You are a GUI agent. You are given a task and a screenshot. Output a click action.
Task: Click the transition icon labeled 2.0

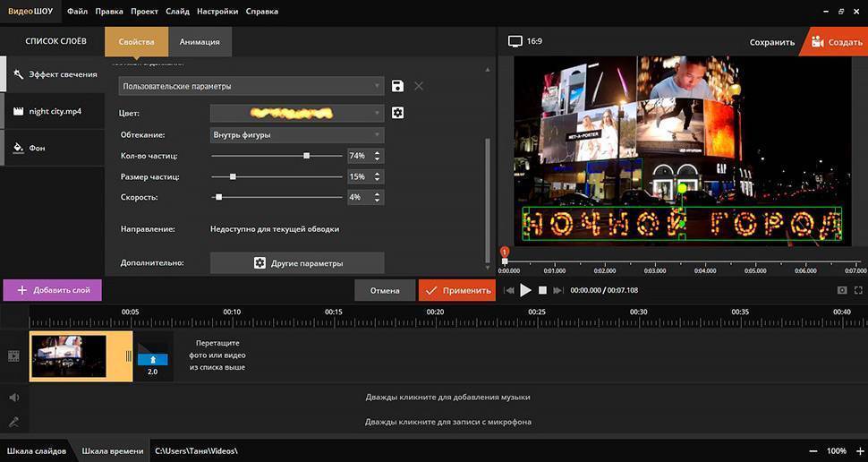tap(152, 360)
